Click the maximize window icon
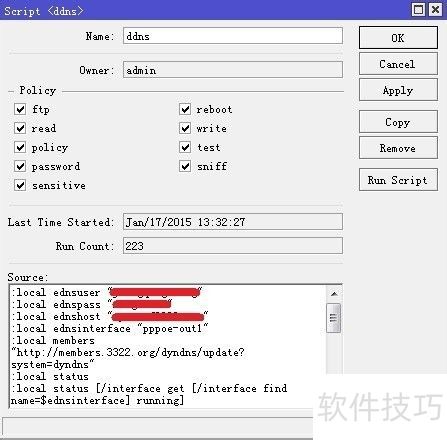447x440 pixels. click(x=418, y=9)
